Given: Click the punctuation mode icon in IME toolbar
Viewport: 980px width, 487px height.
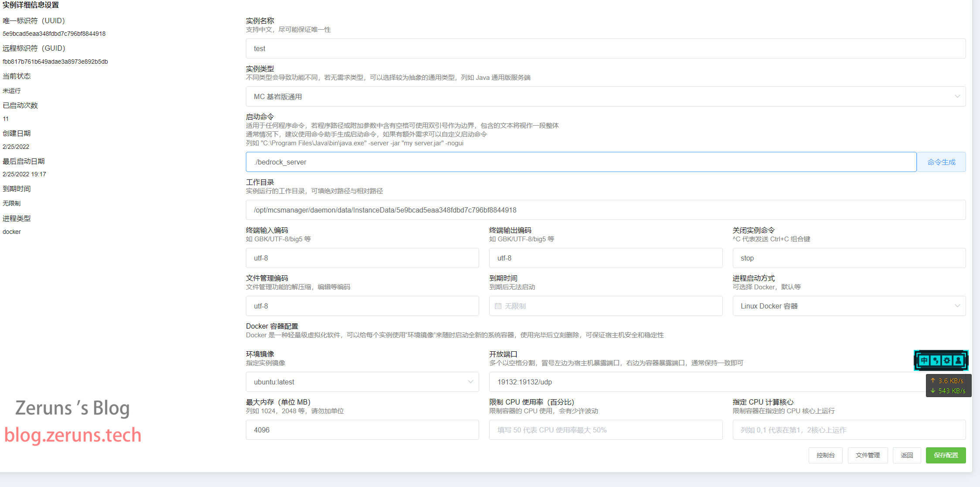Looking at the screenshot, I should 936,360.
